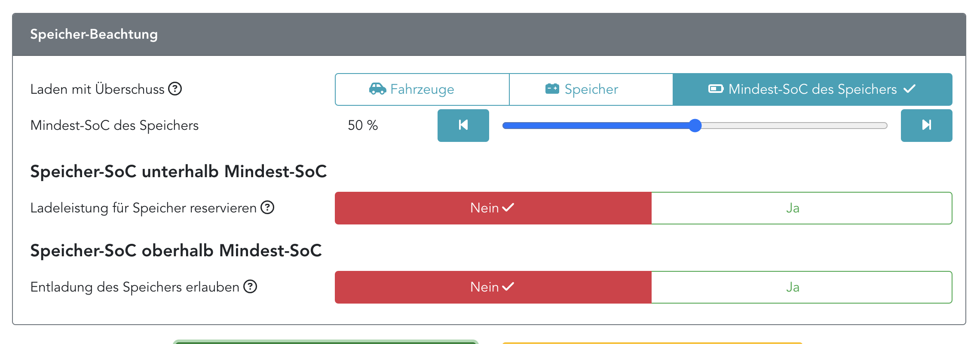The width and height of the screenshot is (980, 344).
Task: Click the skip-to-maximum arrow button
Action: pyautogui.click(x=926, y=125)
